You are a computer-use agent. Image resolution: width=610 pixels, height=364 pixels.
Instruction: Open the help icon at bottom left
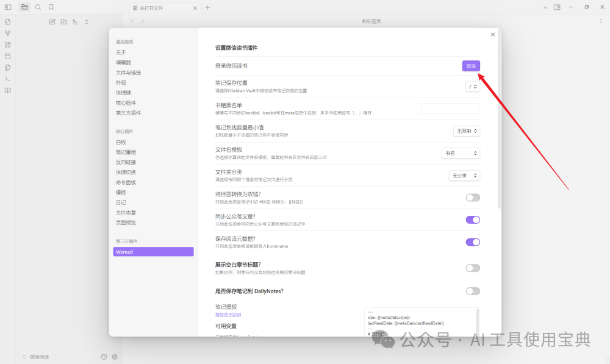(x=104, y=357)
